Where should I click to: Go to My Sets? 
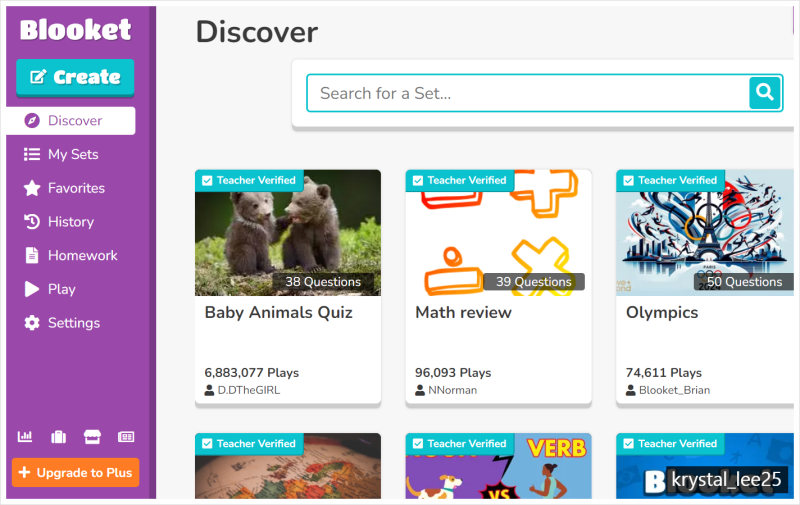coord(71,154)
